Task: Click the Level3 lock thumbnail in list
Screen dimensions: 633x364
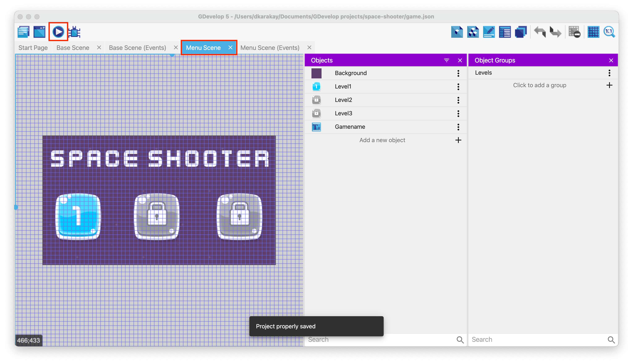Action: click(316, 113)
